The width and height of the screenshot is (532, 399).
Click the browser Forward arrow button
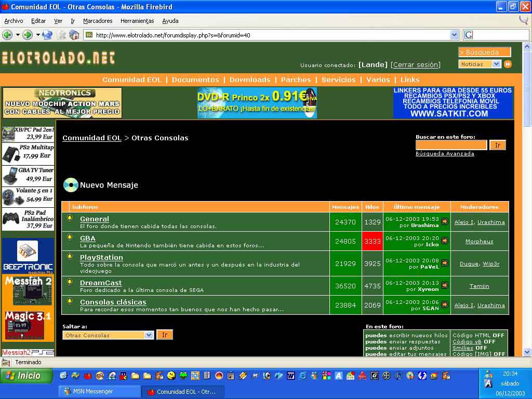coord(28,35)
